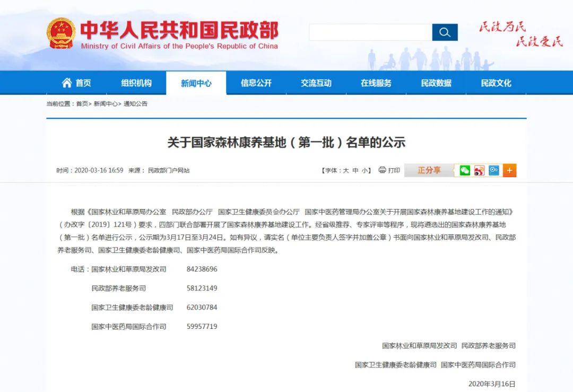Set font size to 中
The height and width of the screenshot is (392, 573).
[355, 170]
